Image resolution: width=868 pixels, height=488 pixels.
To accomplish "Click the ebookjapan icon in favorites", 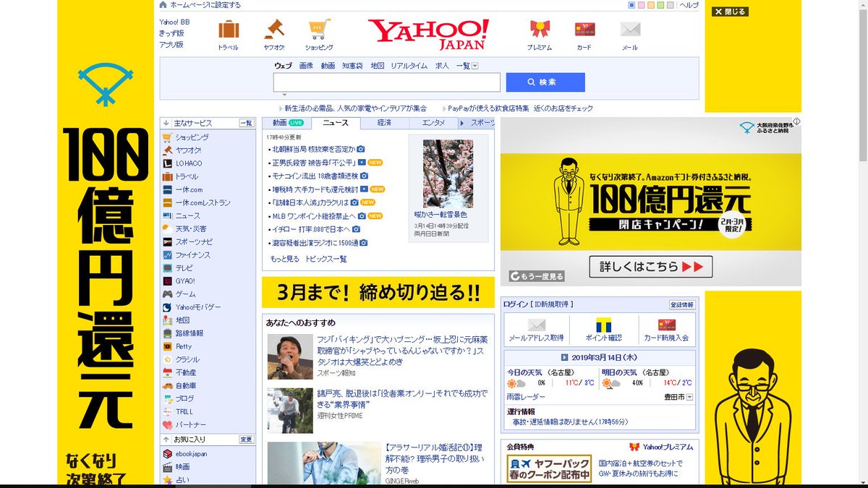I will coord(167,454).
